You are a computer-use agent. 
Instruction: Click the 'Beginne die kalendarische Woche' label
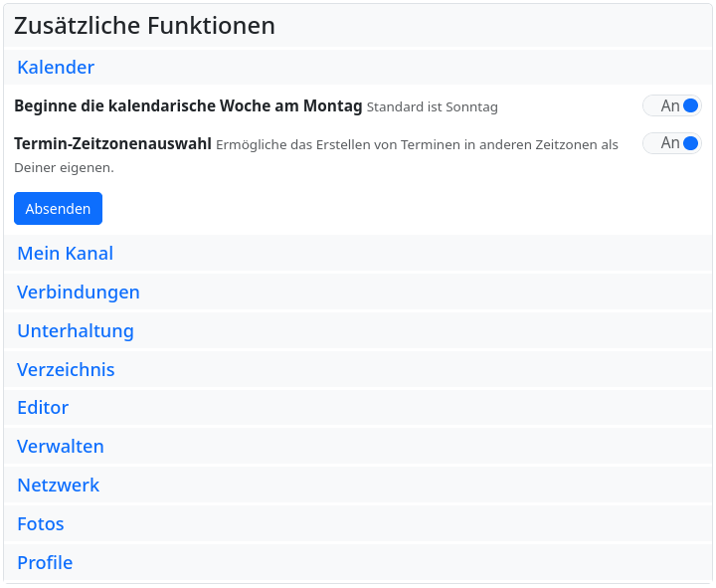(188, 105)
